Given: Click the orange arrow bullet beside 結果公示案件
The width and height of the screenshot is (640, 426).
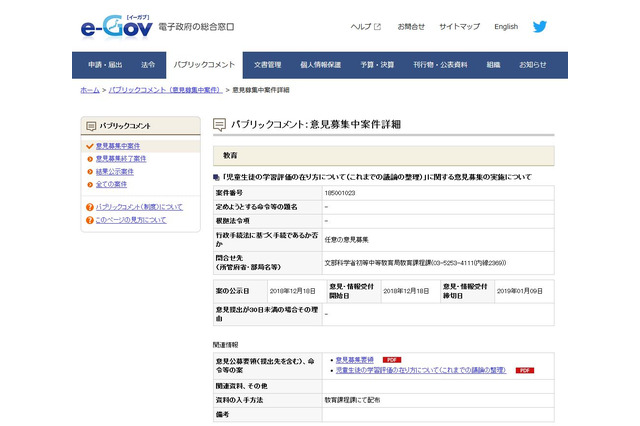Looking at the screenshot, I should click(x=90, y=172).
